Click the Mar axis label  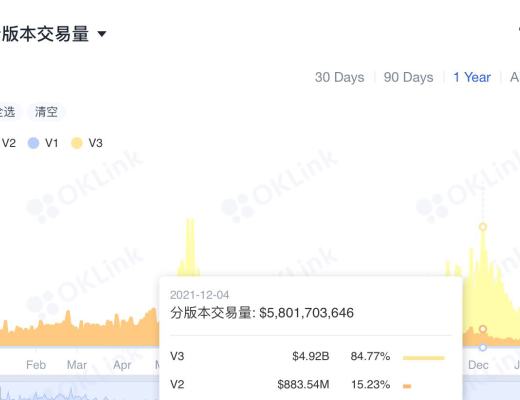(77, 365)
